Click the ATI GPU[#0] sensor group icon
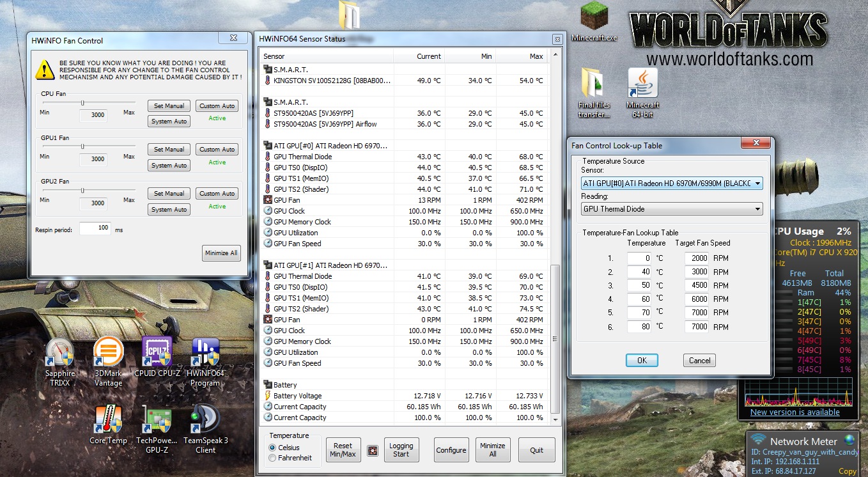 pos(268,146)
